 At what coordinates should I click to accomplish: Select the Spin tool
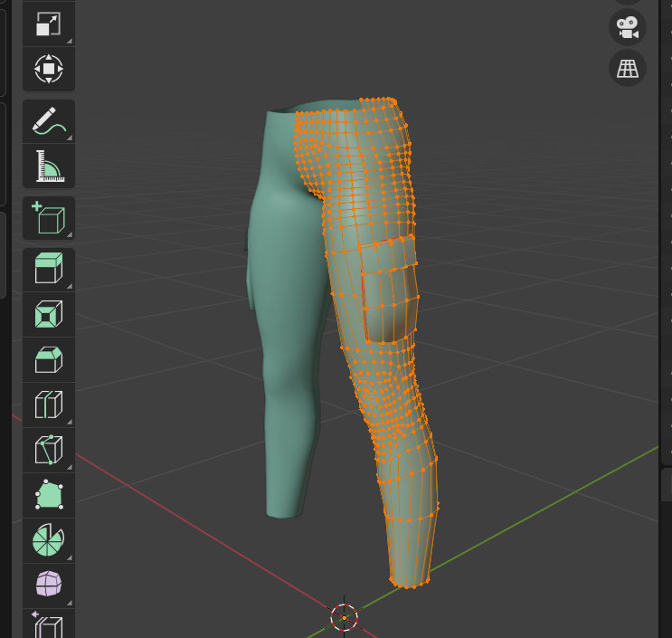click(x=49, y=540)
